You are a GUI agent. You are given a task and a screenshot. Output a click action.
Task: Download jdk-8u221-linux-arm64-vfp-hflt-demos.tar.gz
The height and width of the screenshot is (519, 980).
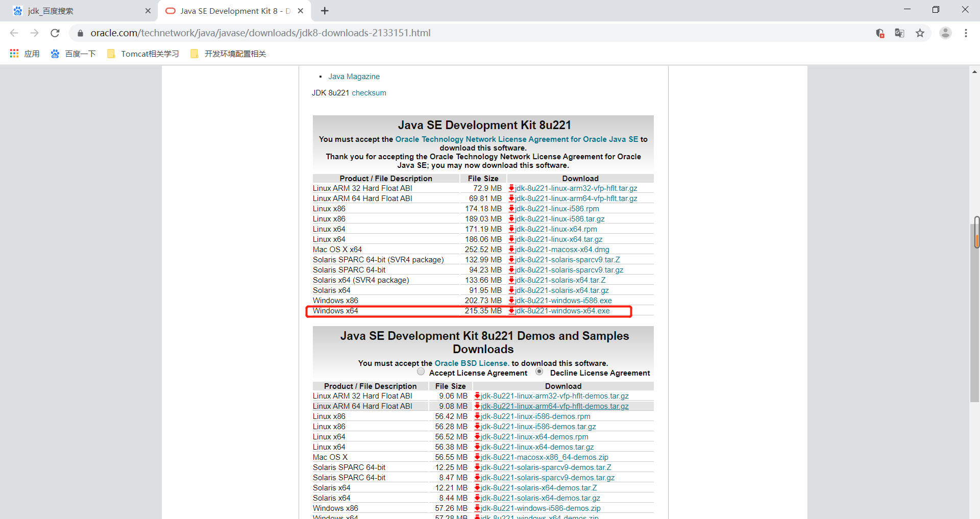coord(554,406)
